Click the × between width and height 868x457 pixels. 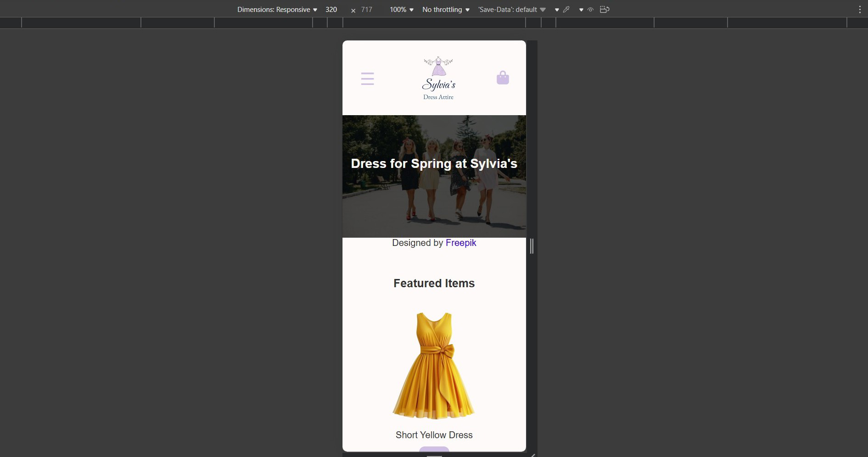tap(353, 10)
